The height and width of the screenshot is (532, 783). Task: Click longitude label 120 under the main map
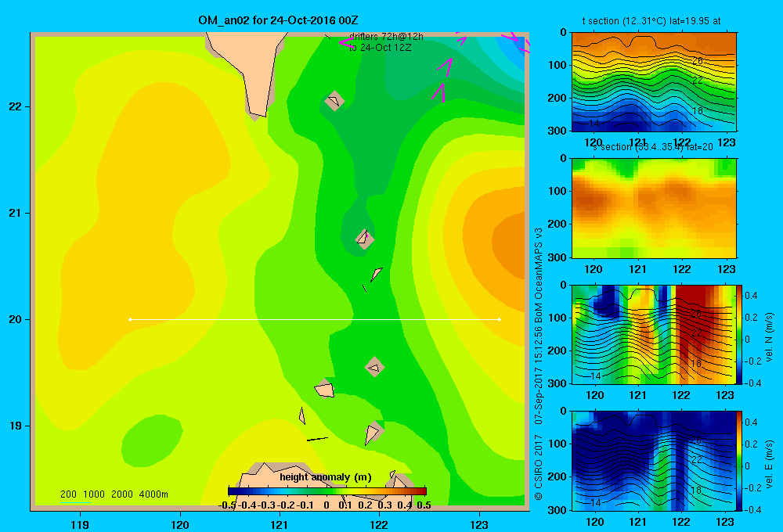click(x=180, y=525)
